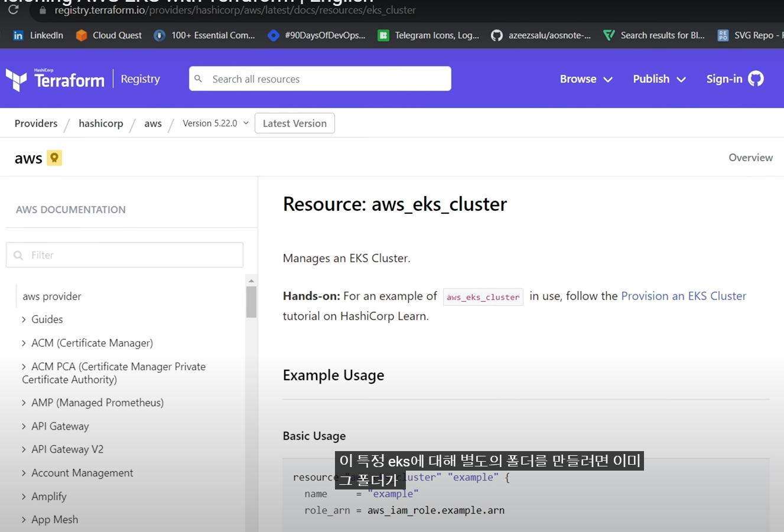Select aws provider in the sidebar
Viewport: 784px width, 532px height.
coord(52,296)
